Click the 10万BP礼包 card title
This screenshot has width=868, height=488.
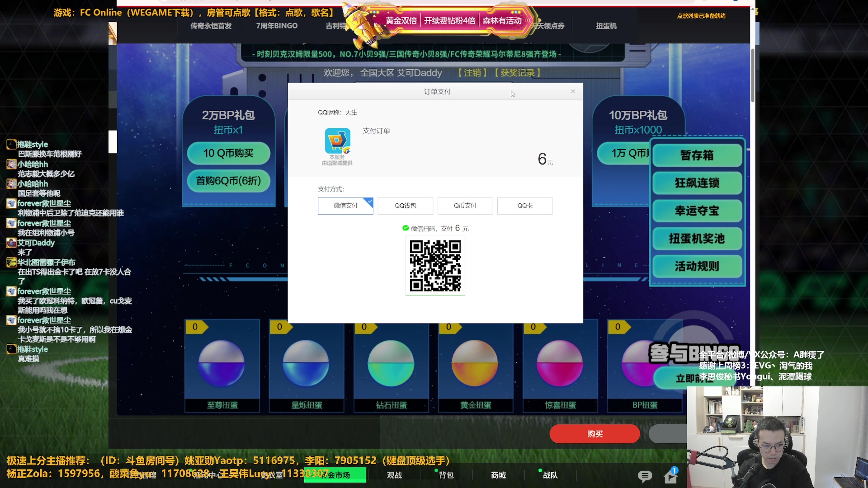638,115
